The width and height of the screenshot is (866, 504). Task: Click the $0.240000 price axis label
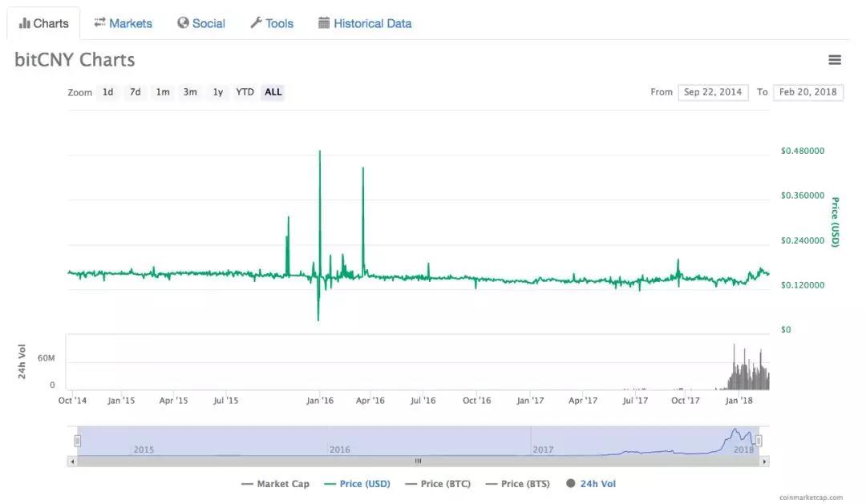point(803,240)
